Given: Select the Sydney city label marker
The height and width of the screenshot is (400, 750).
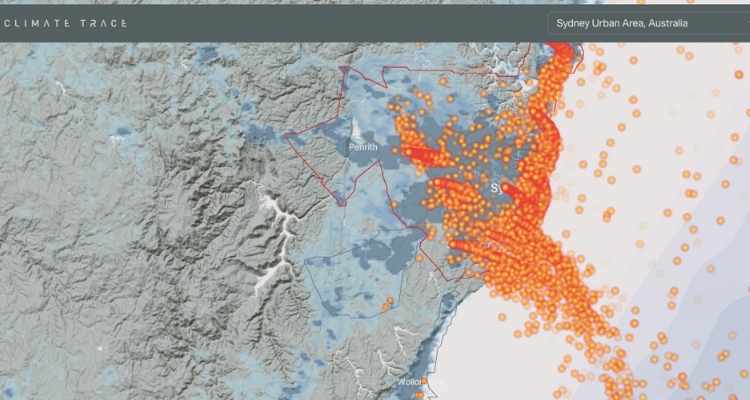Looking at the screenshot, I should 494,187.
